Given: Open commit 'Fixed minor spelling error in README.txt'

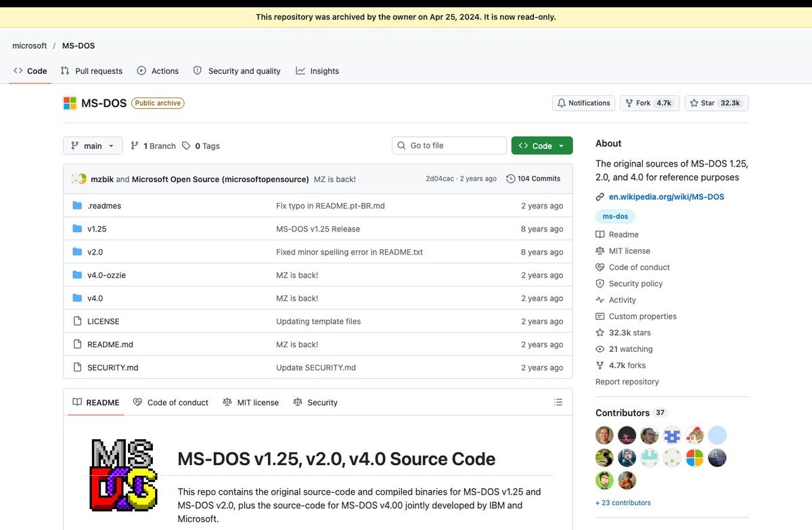Looking at the screenshot, I should pos(349,252).
